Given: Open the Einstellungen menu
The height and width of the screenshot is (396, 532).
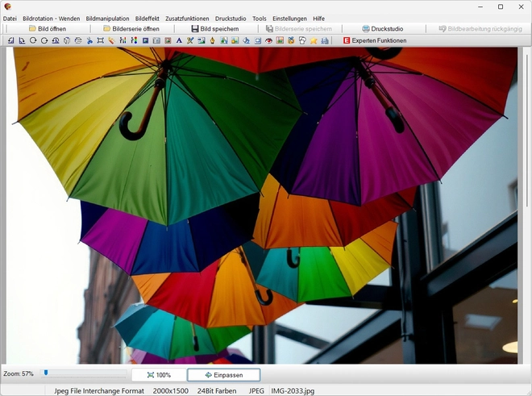Looking at the screenshot, I should tap(289, 19).
